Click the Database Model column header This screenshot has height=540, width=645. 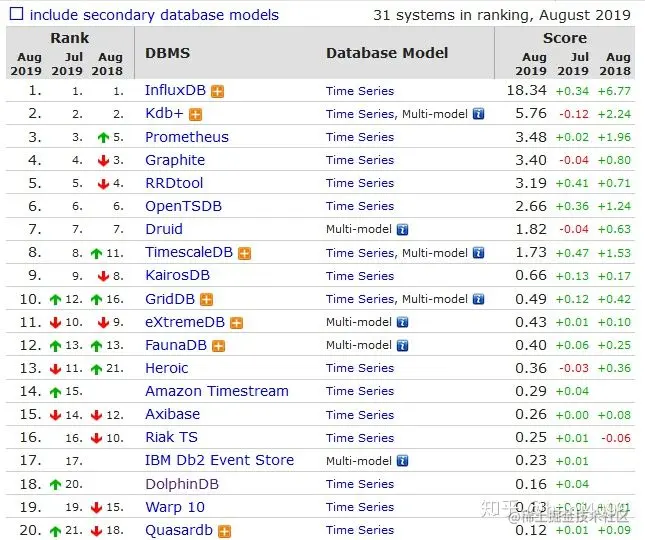click(387, 53)
